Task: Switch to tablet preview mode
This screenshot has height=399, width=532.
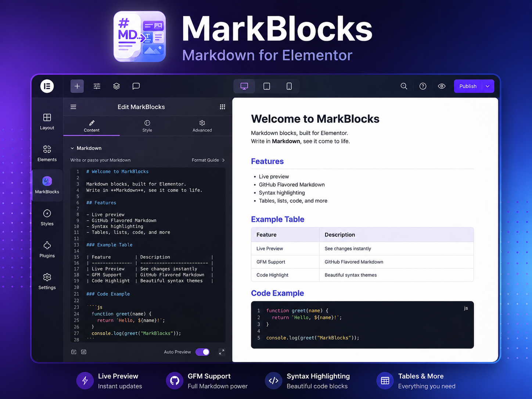Action: pos(267,86)
